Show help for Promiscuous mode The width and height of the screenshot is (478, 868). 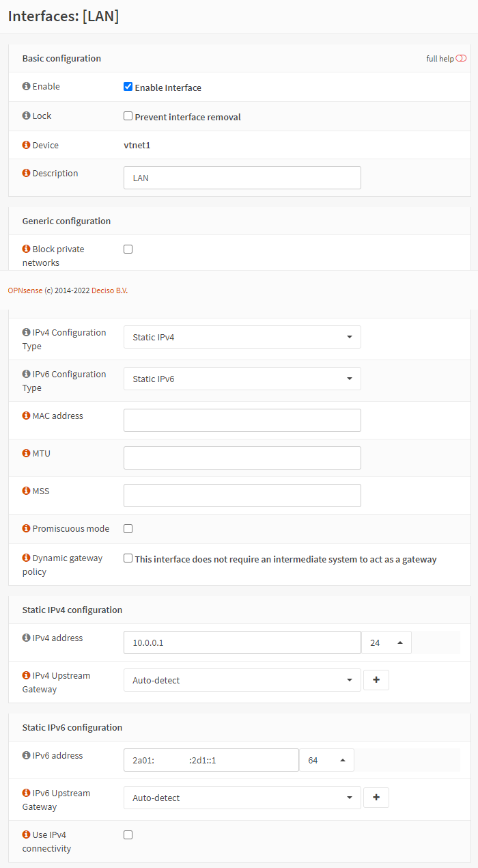coord(26,529)
